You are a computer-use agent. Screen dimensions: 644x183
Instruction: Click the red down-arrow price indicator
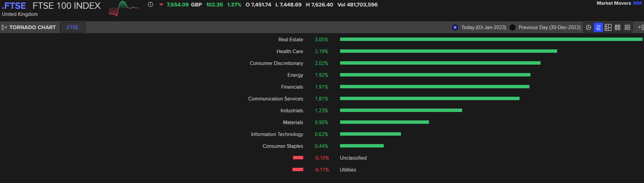(161, 5)
